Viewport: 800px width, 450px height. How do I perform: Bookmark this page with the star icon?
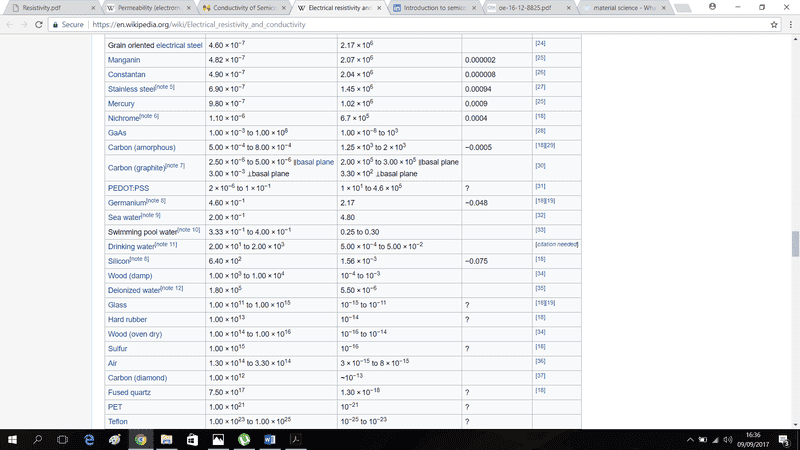point(775,24)
